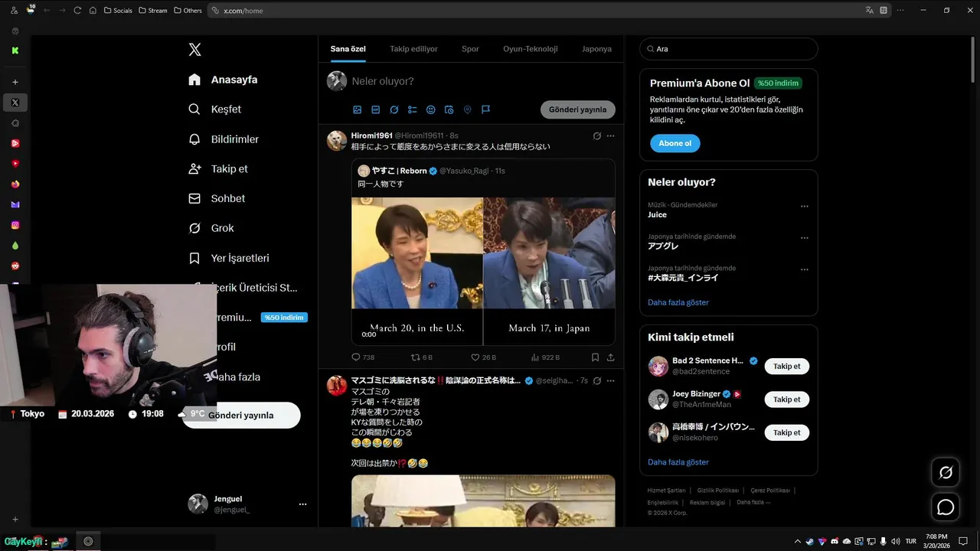Open more options for Juice trend
980x551 pixels.
coord(804,207)
